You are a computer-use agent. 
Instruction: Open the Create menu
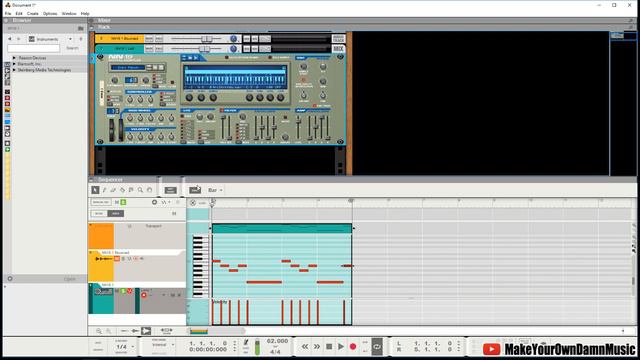(x=33, y=13)
